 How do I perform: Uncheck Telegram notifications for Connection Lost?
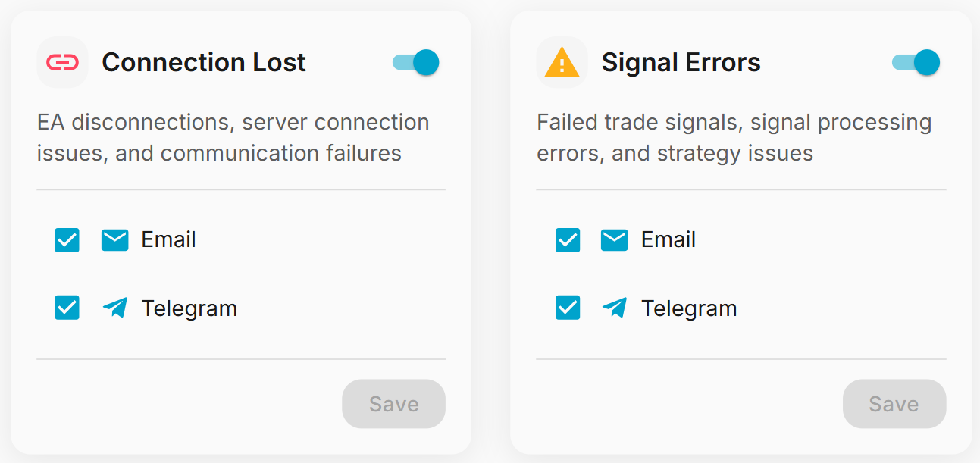pos(67,308)
